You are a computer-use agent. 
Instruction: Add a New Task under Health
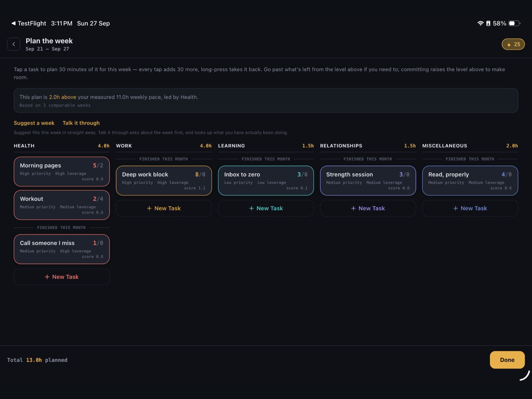coord(61,277)
